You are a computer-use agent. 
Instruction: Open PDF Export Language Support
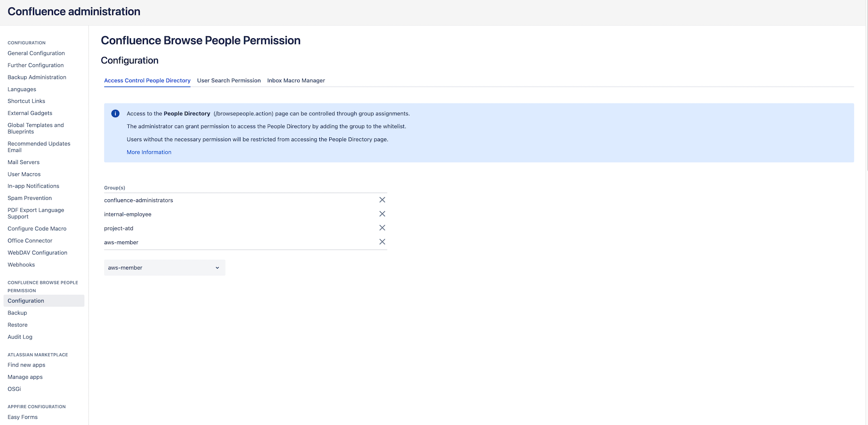pyautogui.click(x=36, y=213)
